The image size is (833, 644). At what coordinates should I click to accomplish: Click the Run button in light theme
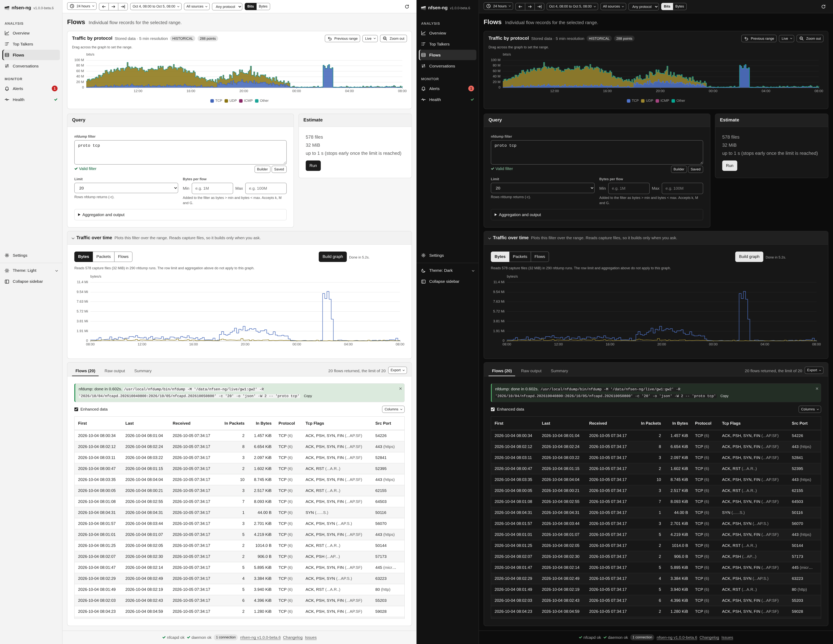tap(313, 165)
